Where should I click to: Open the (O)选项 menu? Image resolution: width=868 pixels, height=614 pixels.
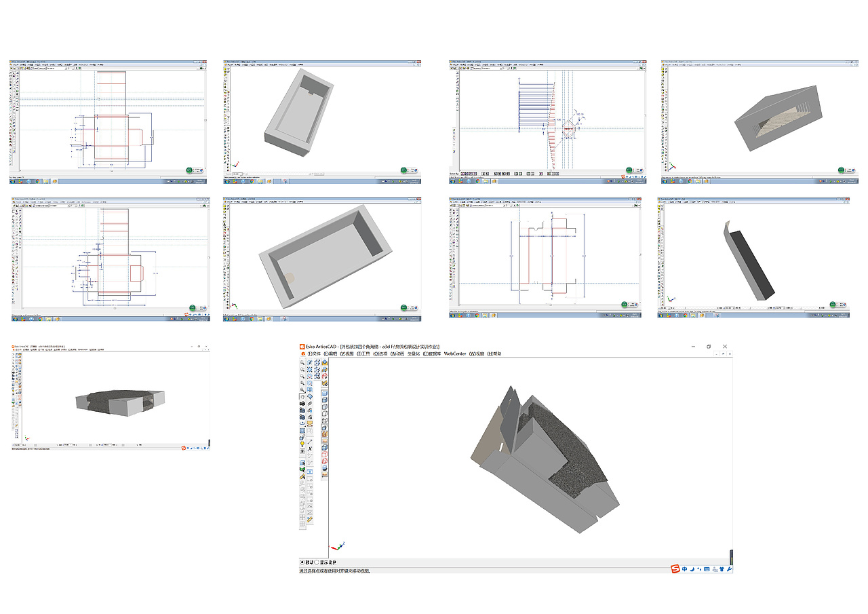coord(380,353)
